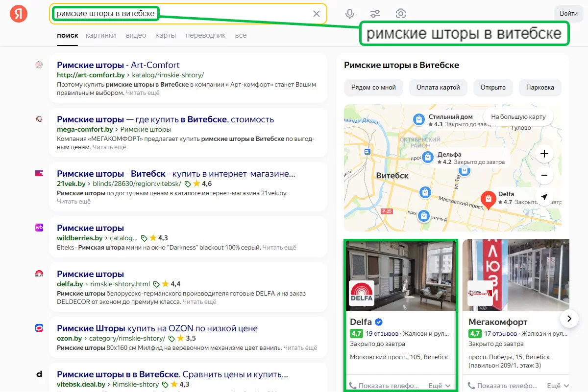Switch to the "картинки" tab
Screen dimensions: 588x392
pos(100,35)
